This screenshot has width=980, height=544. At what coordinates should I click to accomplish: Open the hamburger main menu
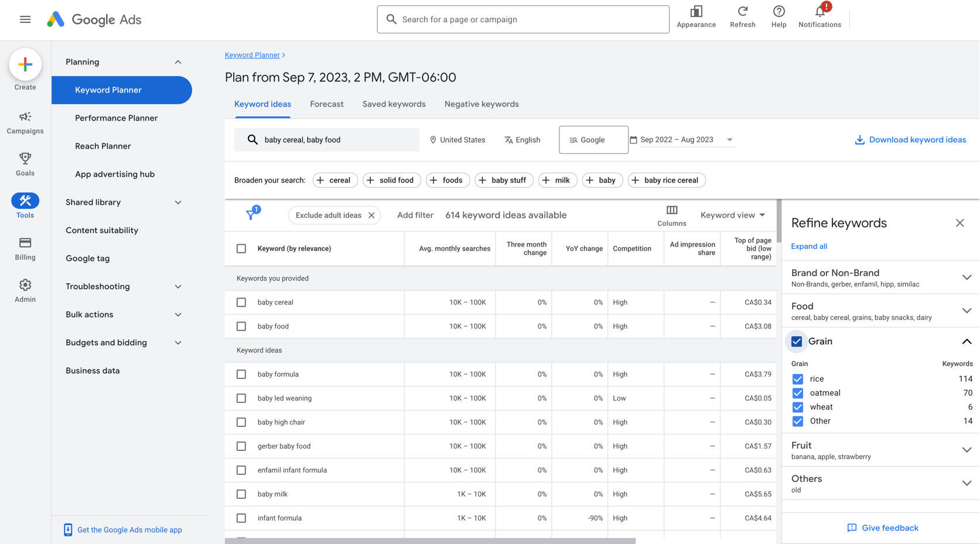point(25,19)
